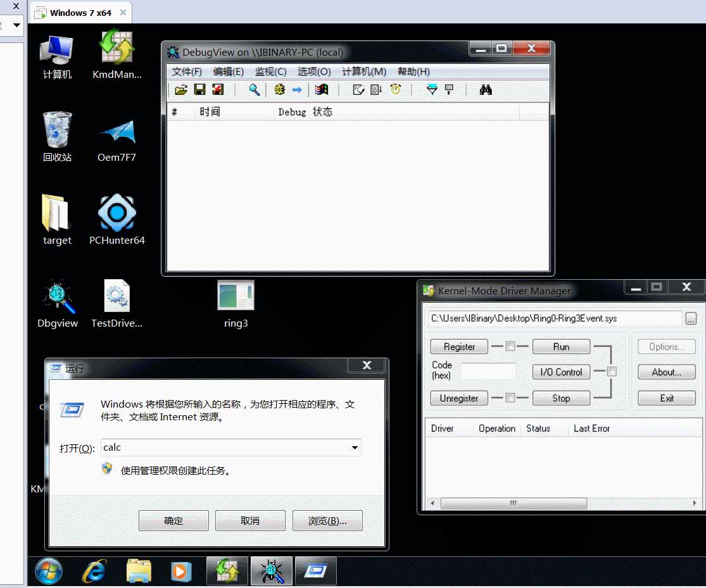This screenshot has height=588, width=706.
Task: Toggle the autoscroll icon in DebugView toolbar
Action: [376, 90]
